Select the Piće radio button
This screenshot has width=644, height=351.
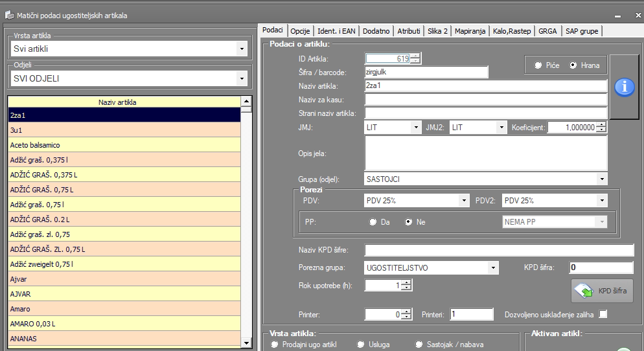(538, 65)
